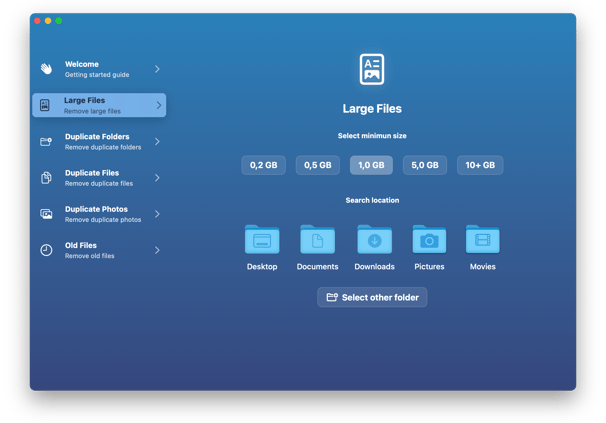Switch to the Duplicate Folders label
Viewport: 606px width, 423px height.
pos(97,136)
